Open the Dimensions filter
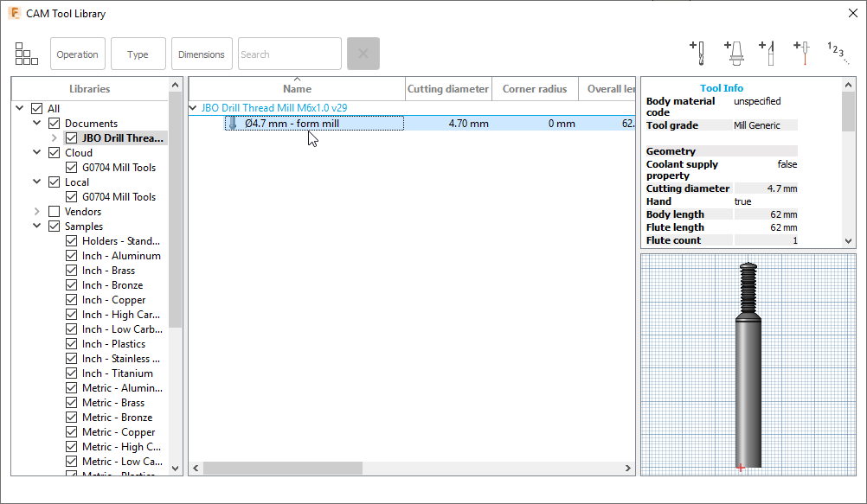 [x=201, y=53]
